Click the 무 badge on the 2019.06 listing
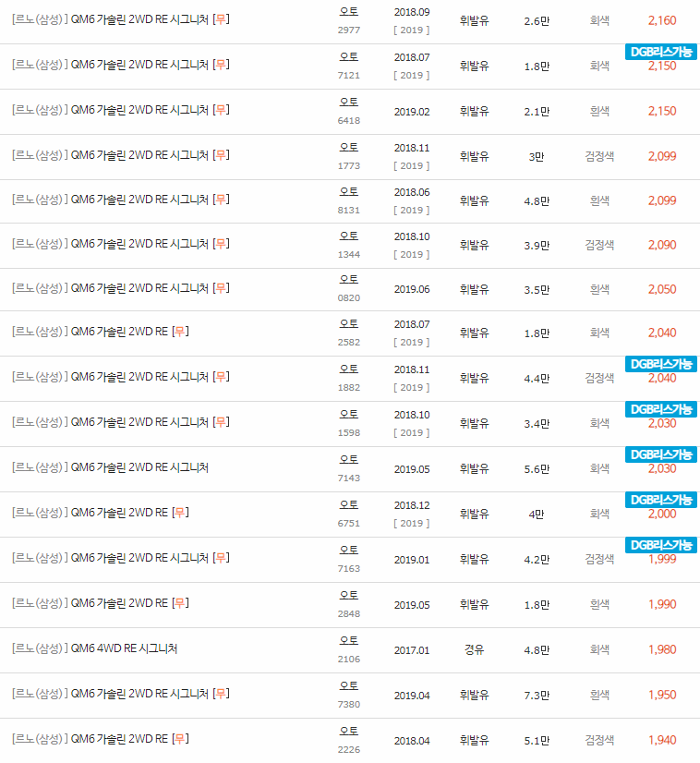The height and width of the screenshot is (763, 700). [x=220, y=287]
